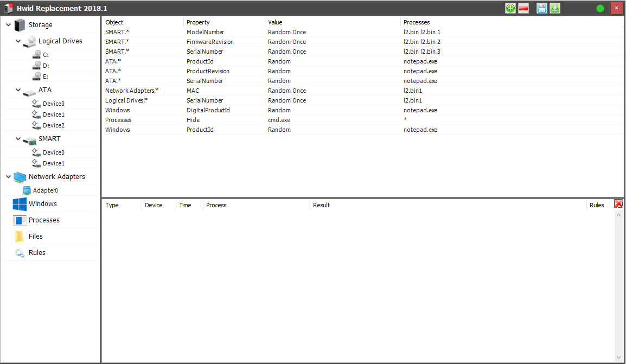Click the Result column header in log
This screenshot has height=364, width=626.
321,205
